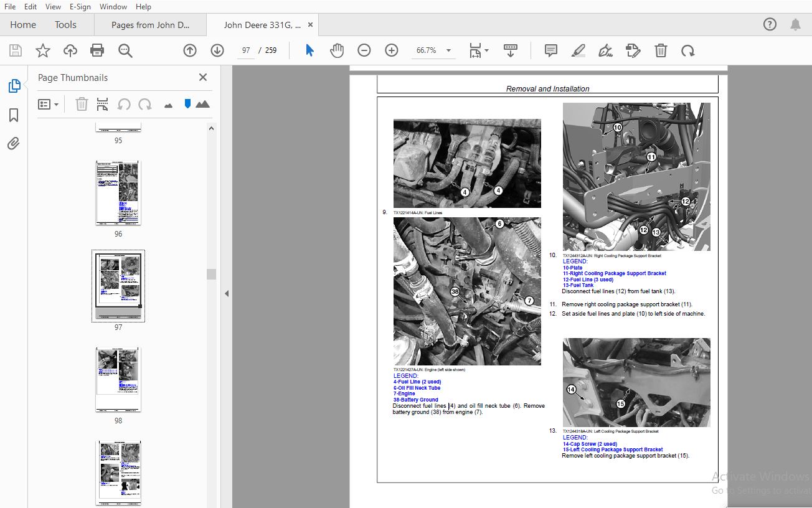Click the large mountain enlarge thumbnails icon
Screen dimensions: 812x508
pos(202,105)
